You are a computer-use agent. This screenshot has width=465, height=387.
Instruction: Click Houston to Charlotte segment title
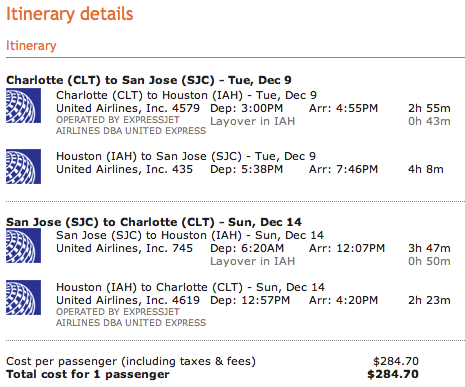190,287
